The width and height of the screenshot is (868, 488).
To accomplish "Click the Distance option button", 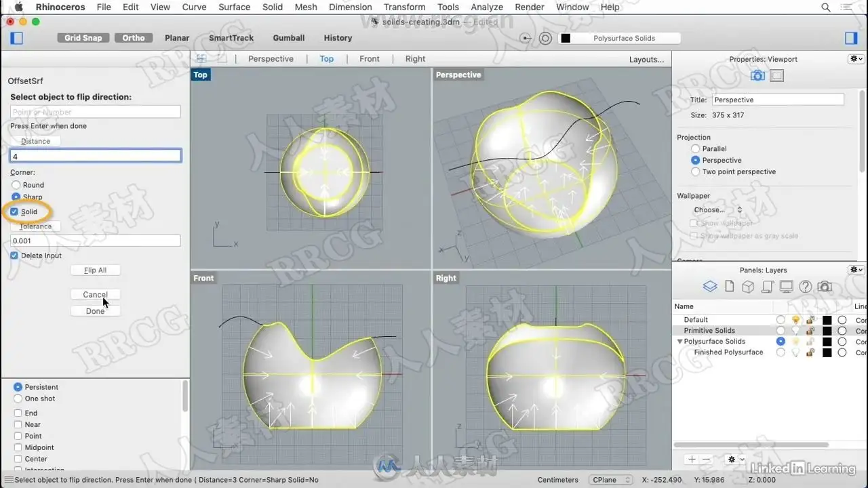I will pyautogui.click(x=35, y=141).
